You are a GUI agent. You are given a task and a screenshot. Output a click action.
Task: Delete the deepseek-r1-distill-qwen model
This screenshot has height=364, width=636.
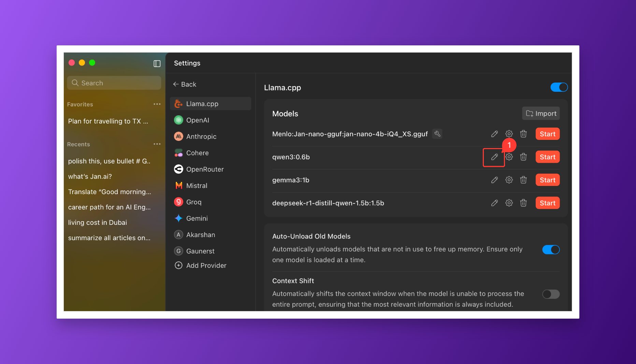(x=523, y=203)
